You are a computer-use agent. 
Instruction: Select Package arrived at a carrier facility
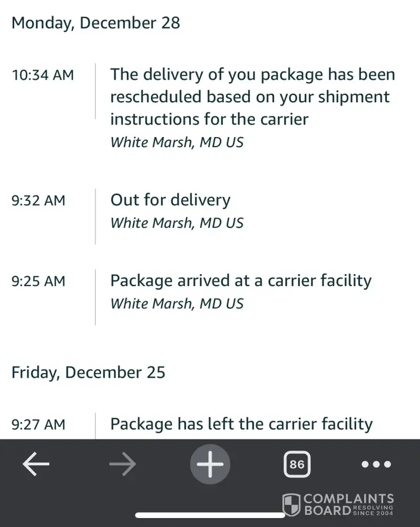pos(240,281)
